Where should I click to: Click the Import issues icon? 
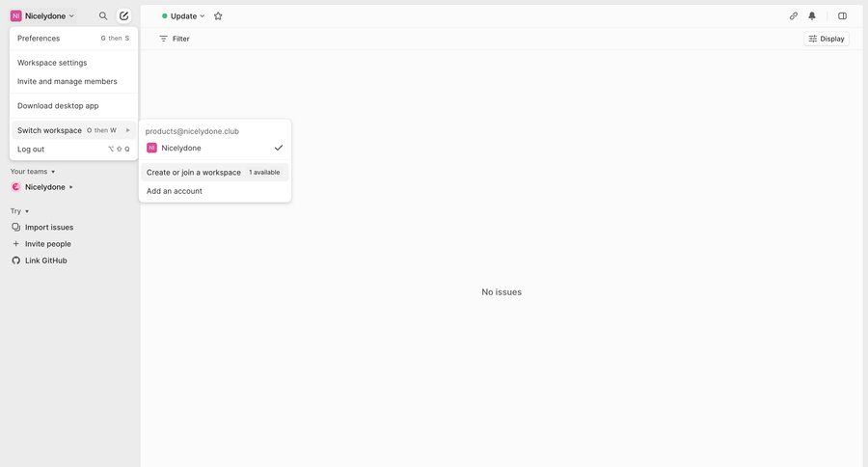16,227
